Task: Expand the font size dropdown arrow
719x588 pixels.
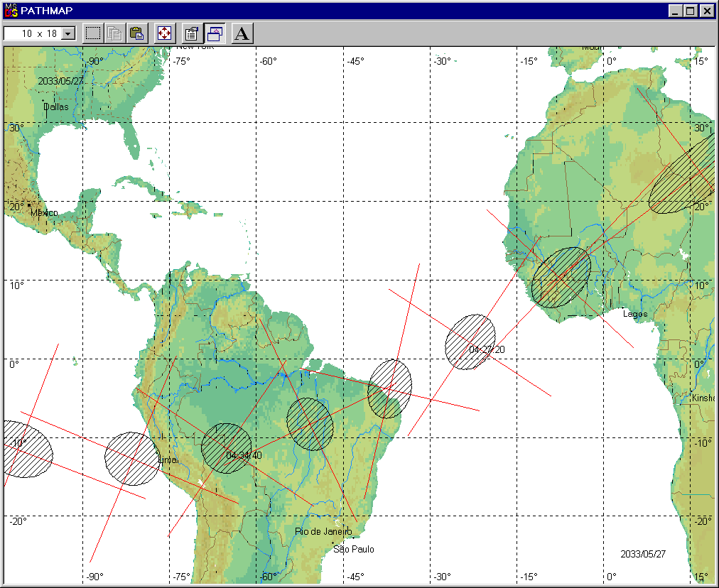Action: pyautogui.click(x=68, y=33)
